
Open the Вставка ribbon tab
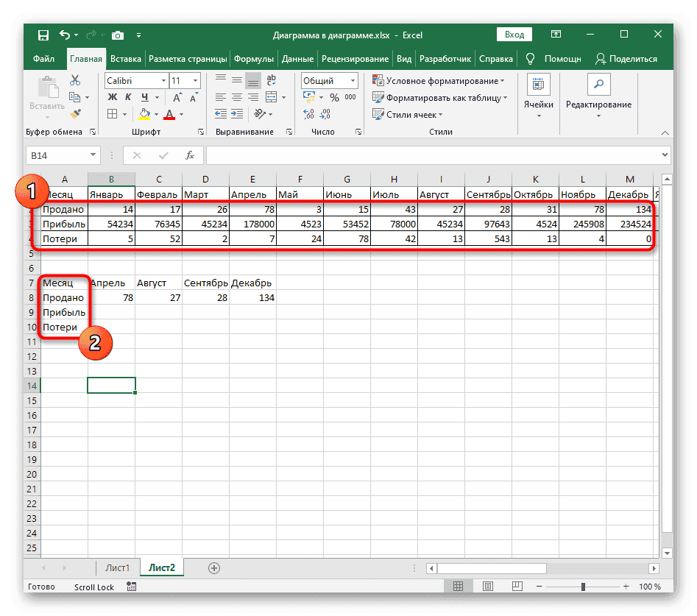[x=126, y=59]
